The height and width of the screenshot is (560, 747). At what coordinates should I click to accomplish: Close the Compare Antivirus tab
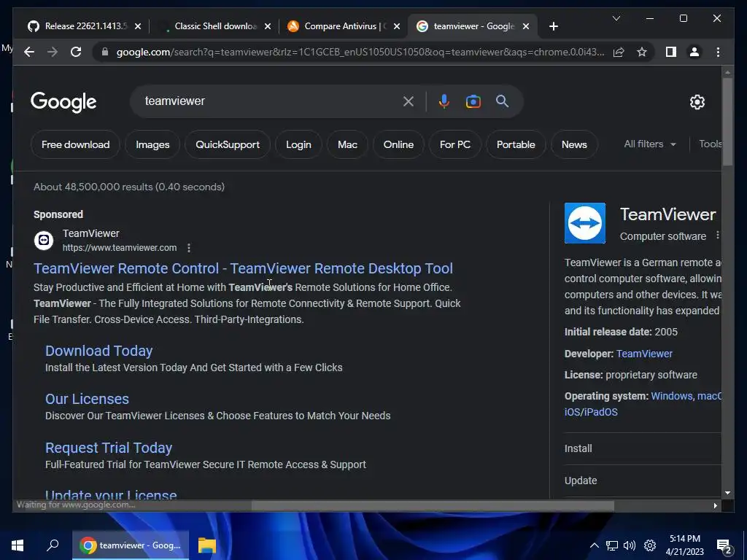397,26
